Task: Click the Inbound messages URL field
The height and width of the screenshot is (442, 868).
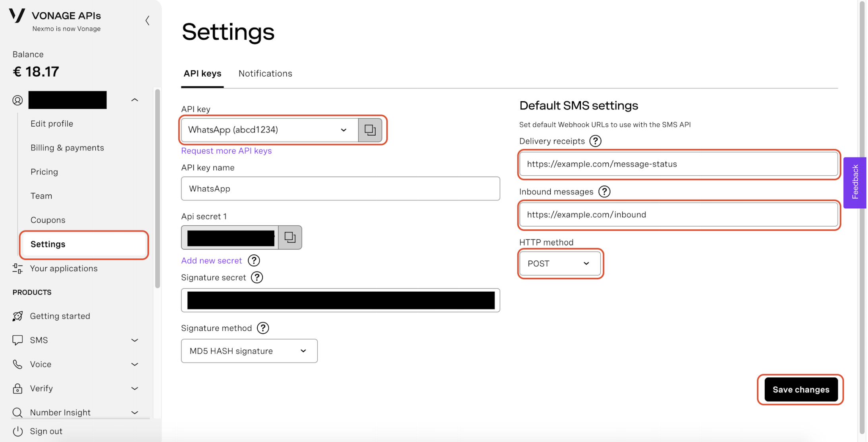Action: tap(679, 215)
